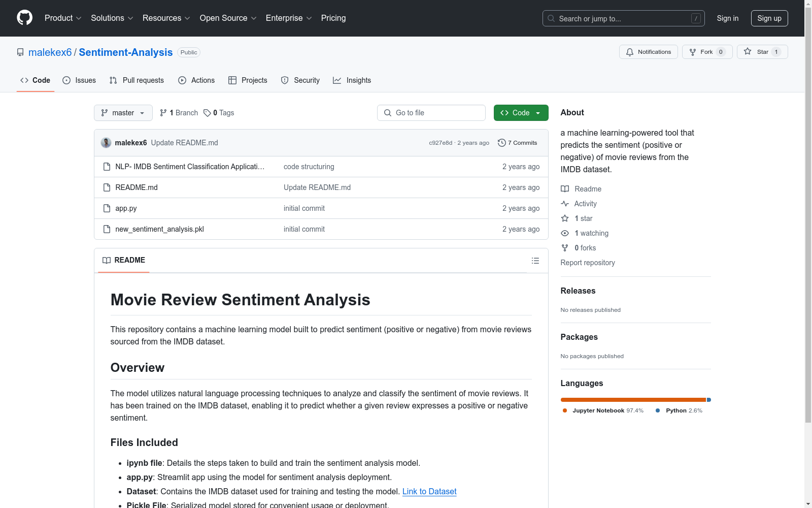Click the Notifications bell button

click(x=649, y=52)
